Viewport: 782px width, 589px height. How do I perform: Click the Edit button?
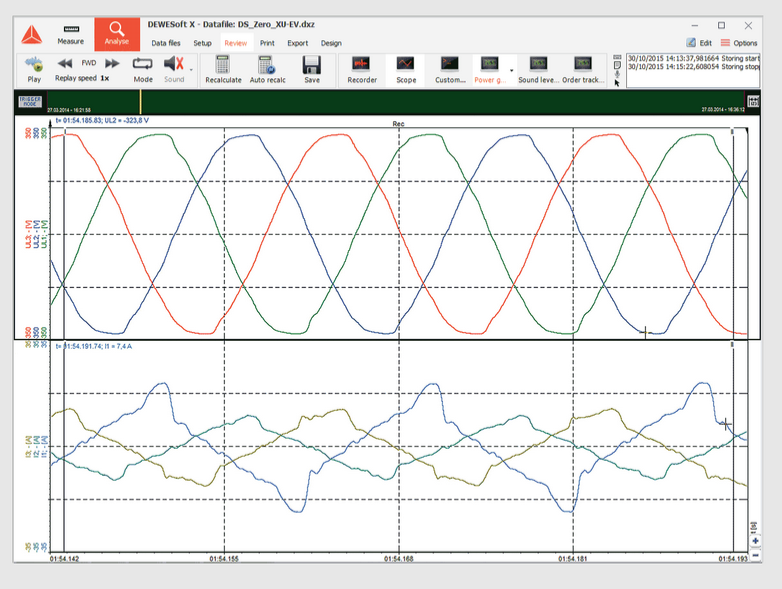699,43
